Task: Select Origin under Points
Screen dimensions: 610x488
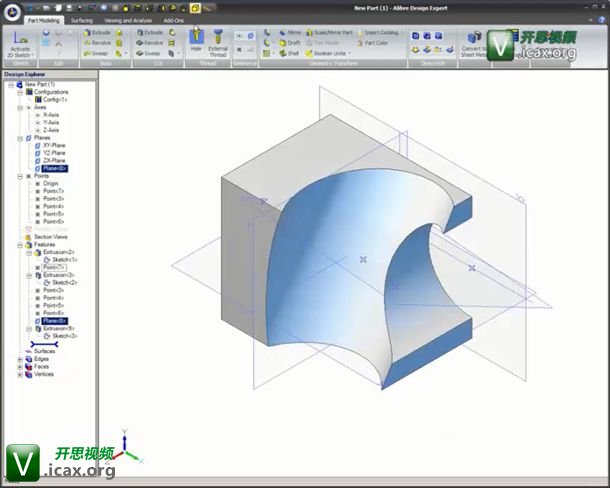Action: pyautogui.click(x=51, y=183)
